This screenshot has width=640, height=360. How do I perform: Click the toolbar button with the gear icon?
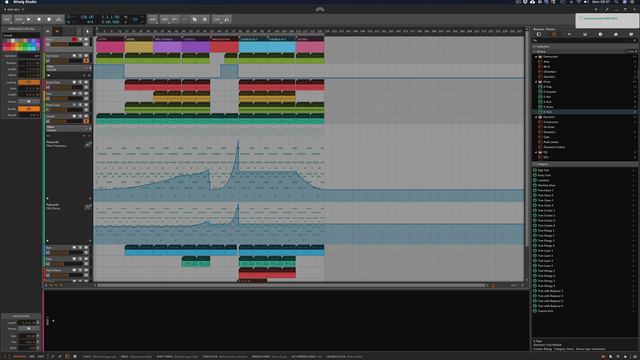tap(204, 19)
